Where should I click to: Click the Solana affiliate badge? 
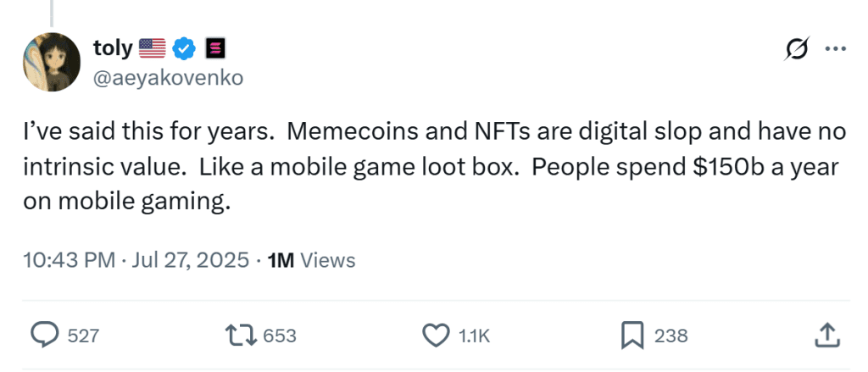(x=214, y=48)
